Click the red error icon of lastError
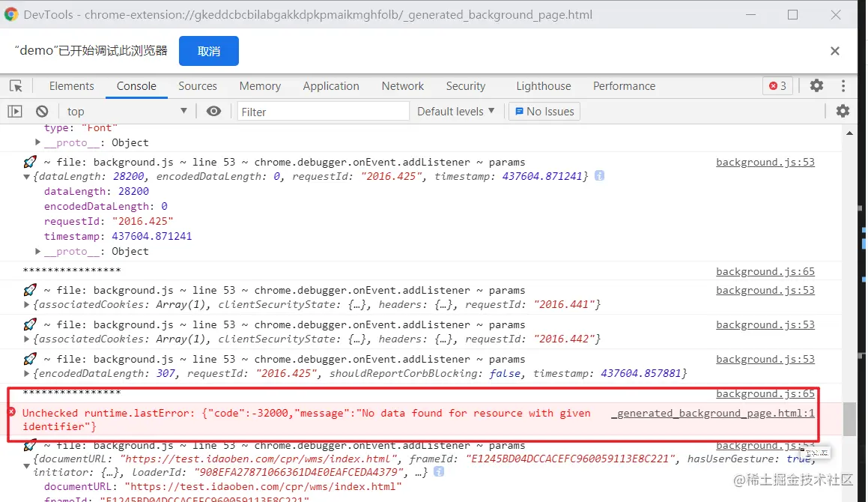868x502 pixels. coord(11,412)
